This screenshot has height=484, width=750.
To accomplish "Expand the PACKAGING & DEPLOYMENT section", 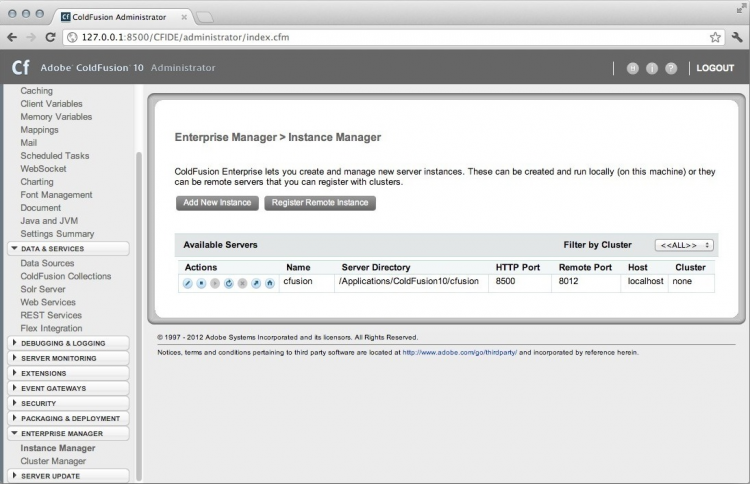I will point(68,418).
